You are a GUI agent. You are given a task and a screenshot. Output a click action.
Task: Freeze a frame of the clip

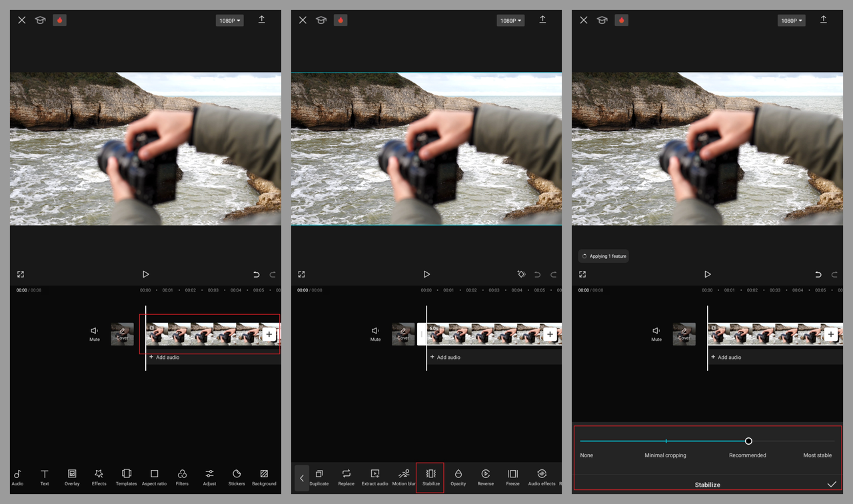pos(512,477)
